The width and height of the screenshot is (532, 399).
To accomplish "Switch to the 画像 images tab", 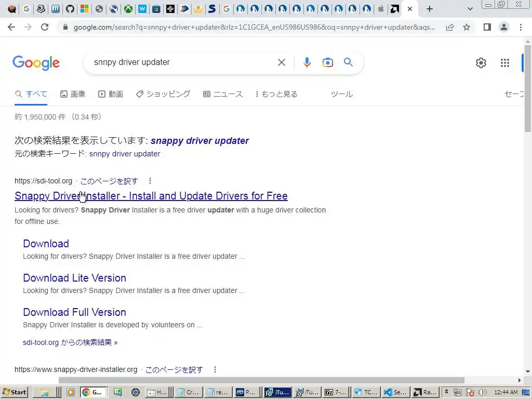I will (73, 94).
